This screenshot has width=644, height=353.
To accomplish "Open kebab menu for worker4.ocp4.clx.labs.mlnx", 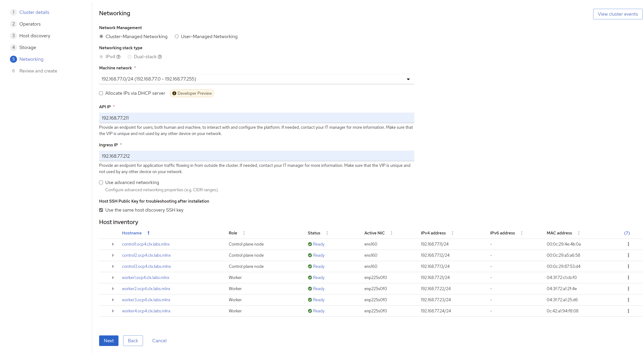I will (628, 311).
